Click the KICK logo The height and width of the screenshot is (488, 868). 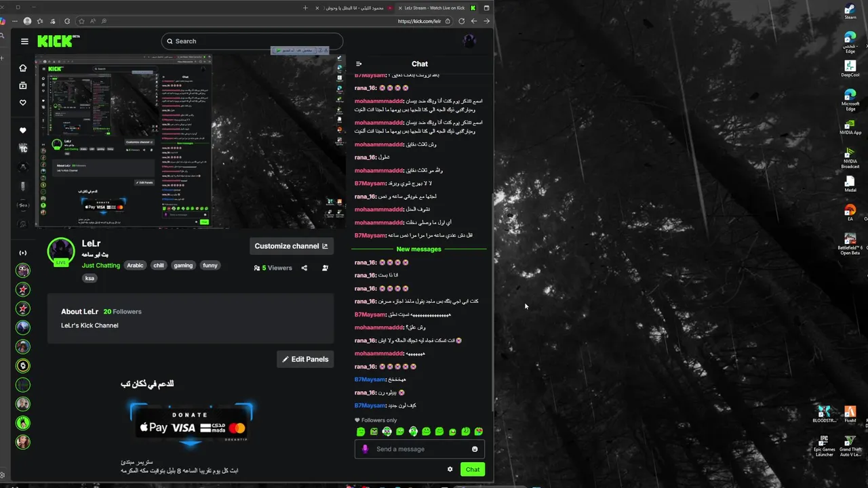pyautogui.click(x=57, y=41)
